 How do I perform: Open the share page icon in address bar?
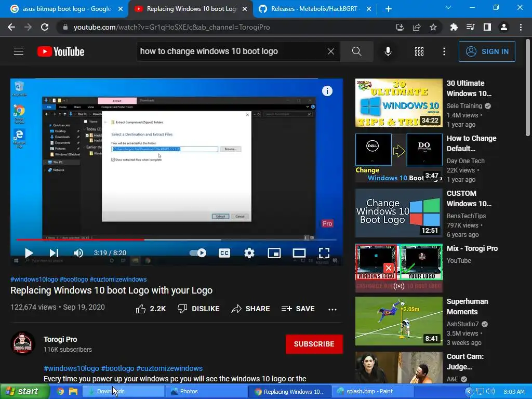click(x=416, y=27)
